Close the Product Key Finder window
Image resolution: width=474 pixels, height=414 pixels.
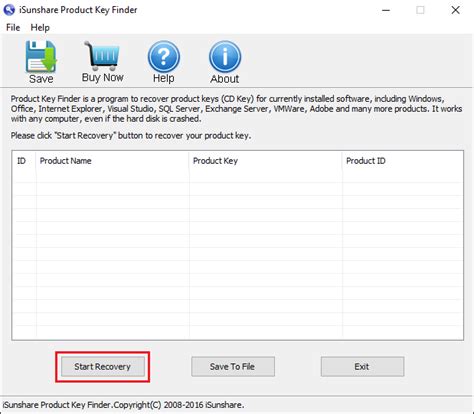456,10
